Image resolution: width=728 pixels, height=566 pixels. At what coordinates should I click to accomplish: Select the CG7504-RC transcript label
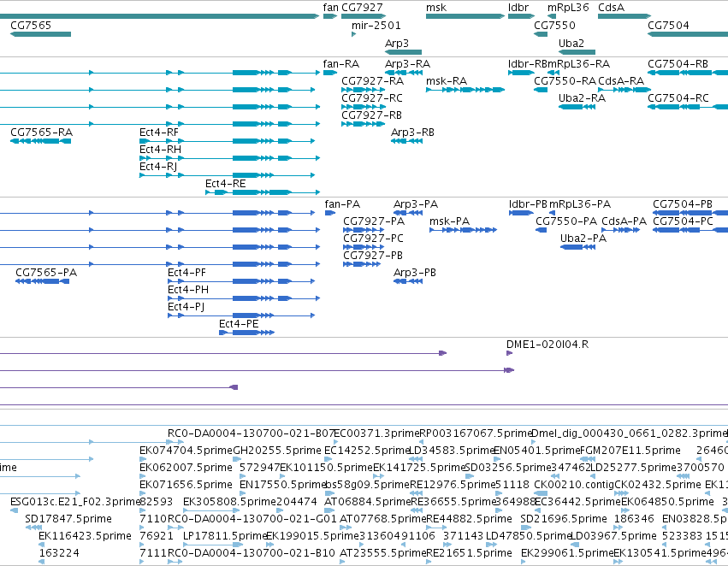[678, 98]
